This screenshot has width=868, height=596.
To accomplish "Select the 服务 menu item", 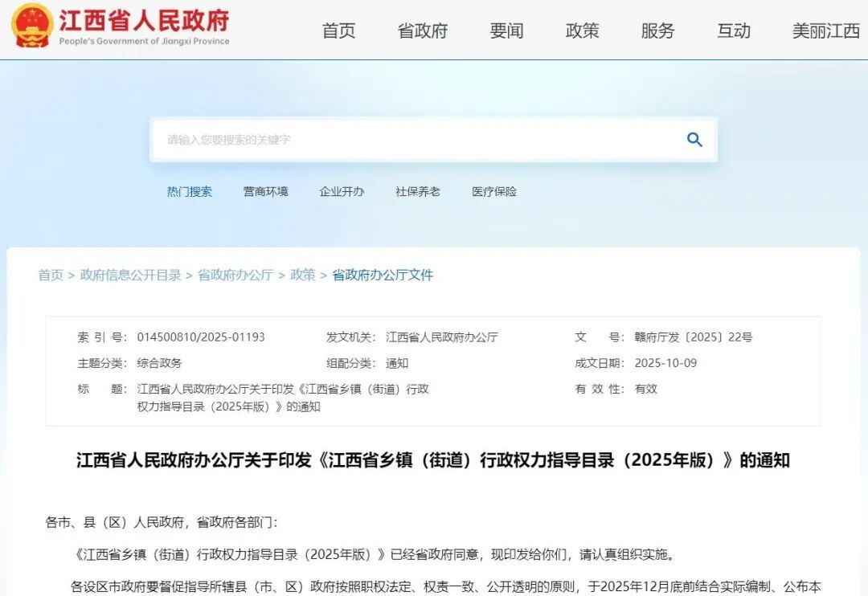I will (x=657, y=31).
